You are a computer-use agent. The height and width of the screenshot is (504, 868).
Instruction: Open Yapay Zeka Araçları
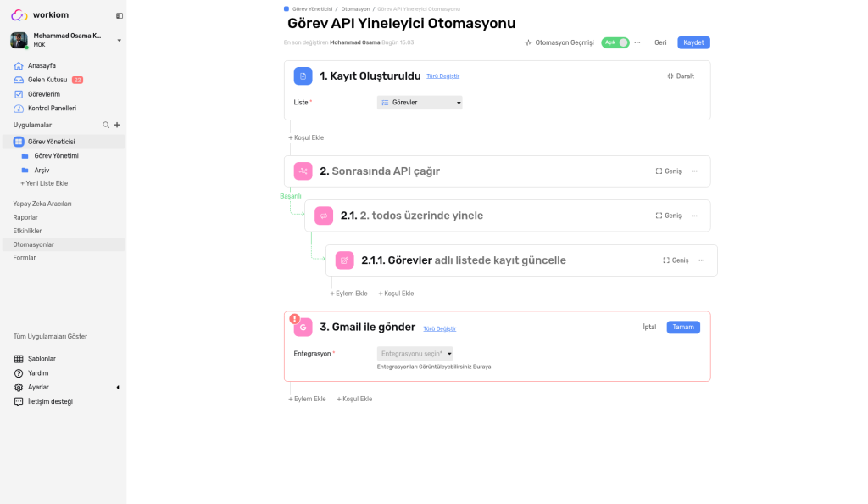click(x=42, y=204)
